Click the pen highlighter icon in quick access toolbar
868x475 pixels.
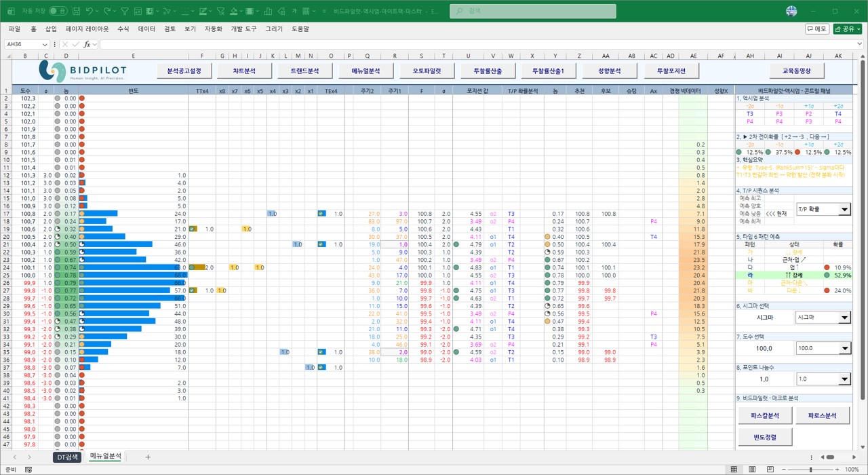click(x=203, y=11)
